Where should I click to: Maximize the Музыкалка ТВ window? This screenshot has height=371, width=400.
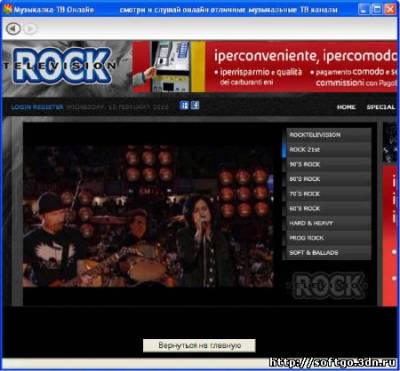[x=377, y=9]
